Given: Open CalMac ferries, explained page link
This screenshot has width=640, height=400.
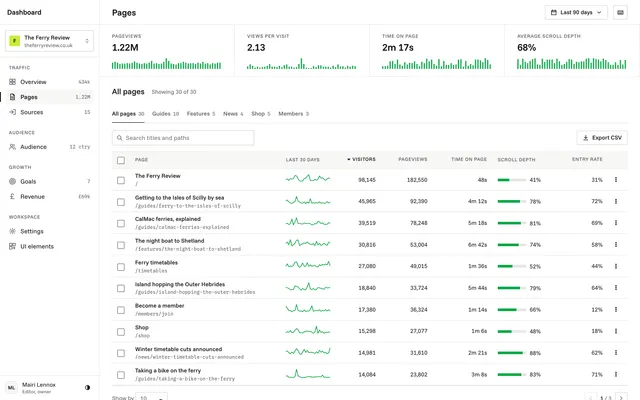Looking at the screenshot, I should [168, 219].
